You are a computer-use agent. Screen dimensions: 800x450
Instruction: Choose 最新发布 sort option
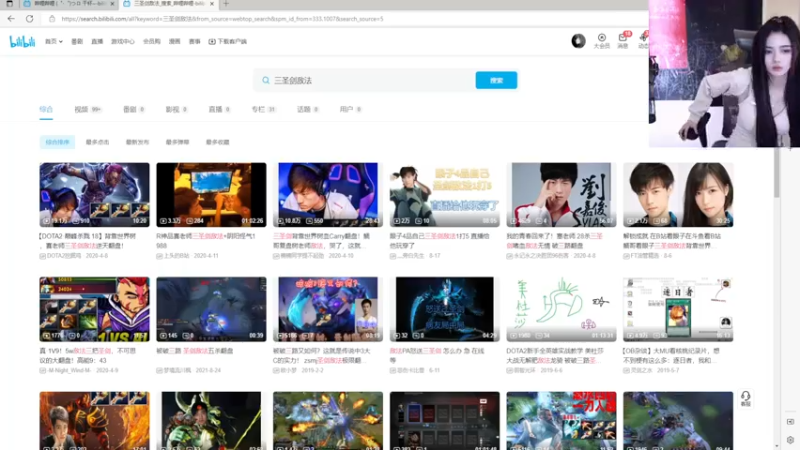point(137,142)
